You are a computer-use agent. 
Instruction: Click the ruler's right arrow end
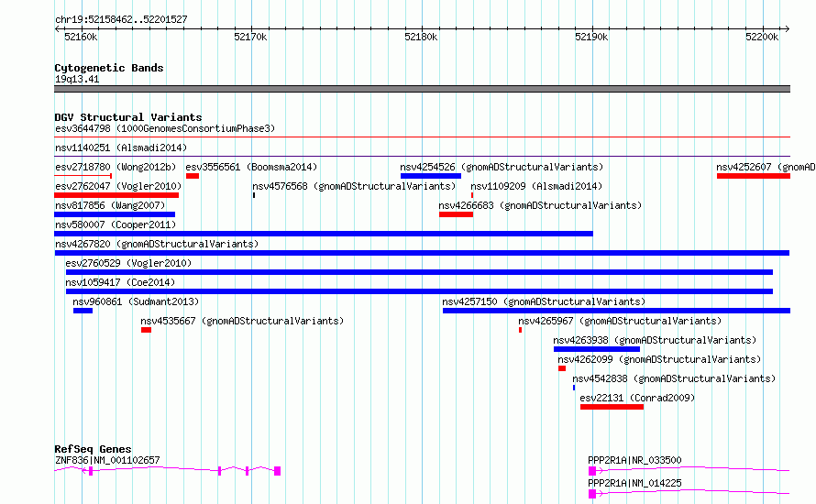point(788,28)
